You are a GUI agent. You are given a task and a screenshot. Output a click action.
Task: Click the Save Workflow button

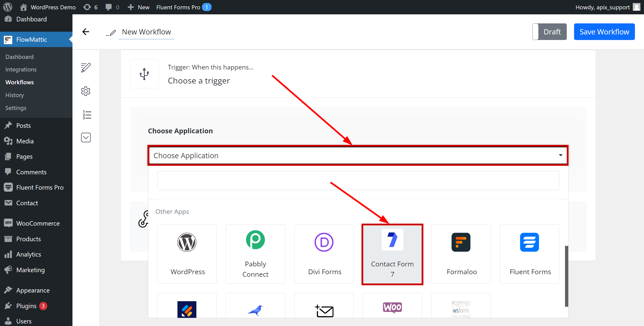coord(604,32)
